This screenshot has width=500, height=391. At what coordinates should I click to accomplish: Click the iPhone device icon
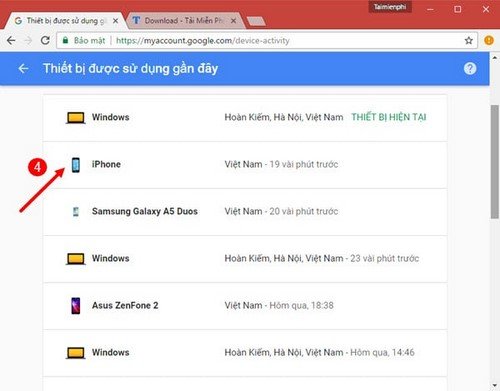pos(76,165)
